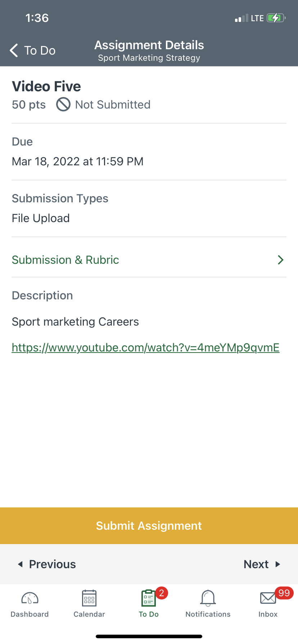Image resolution: width=298 pixels, height=644 pixels.
Task: Open the Calendar icon
Action: point(89,598)
